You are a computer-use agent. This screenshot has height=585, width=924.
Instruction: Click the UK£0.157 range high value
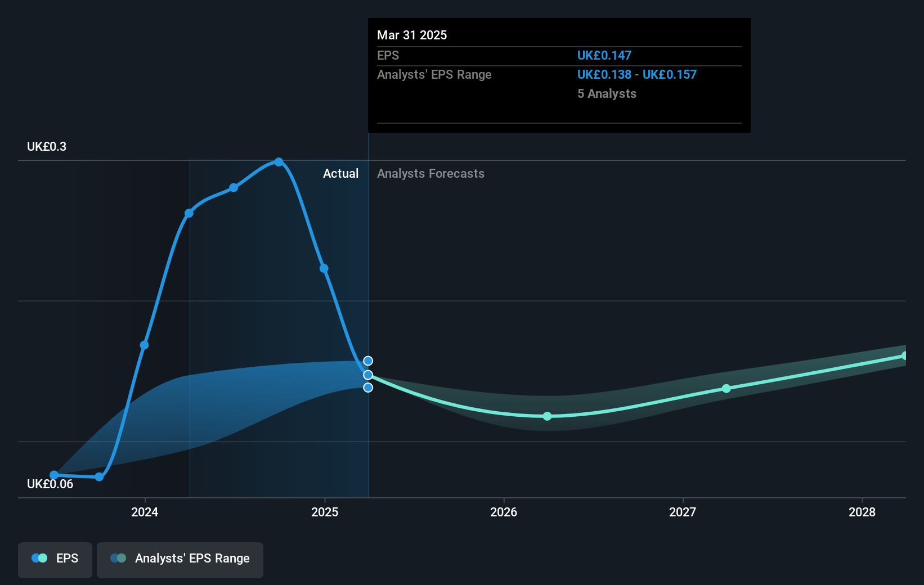670,75
